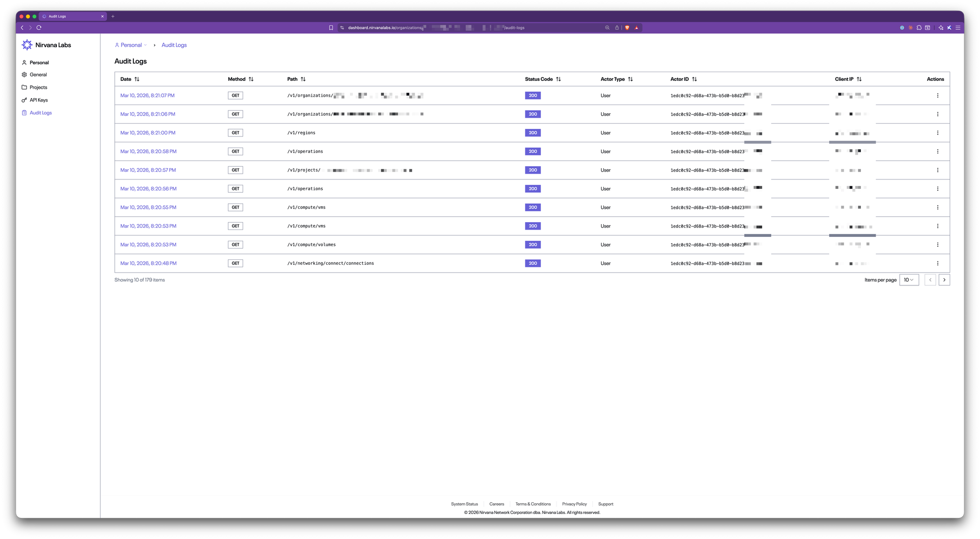980x539 pixels.
Task: Open the Projects folder in sidebar
Action: pos(38,87)
